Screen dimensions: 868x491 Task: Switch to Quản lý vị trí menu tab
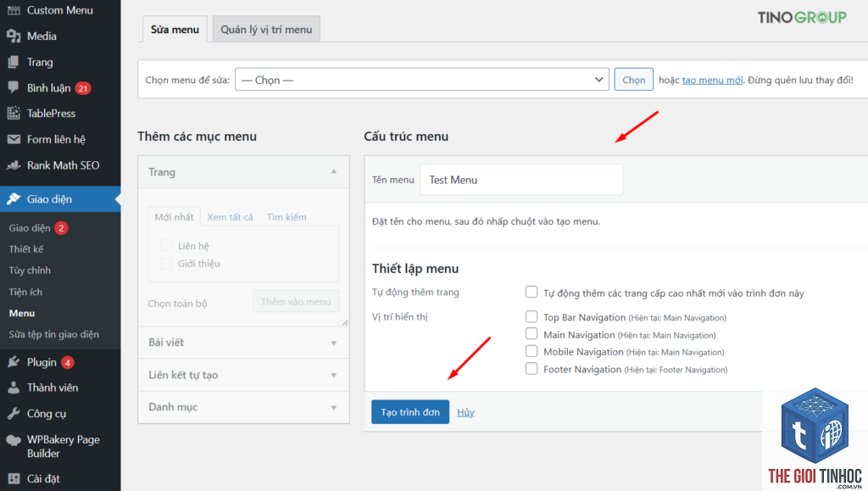pos(266,30)
